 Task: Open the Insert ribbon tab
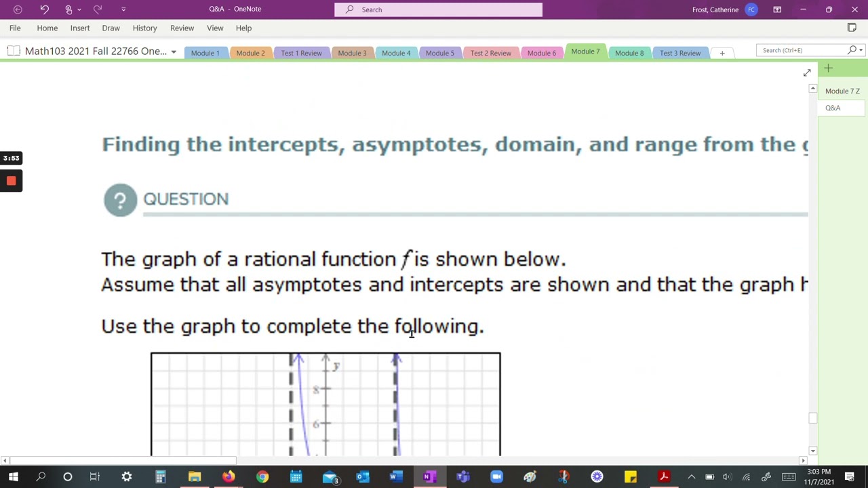tap(80, 28)
